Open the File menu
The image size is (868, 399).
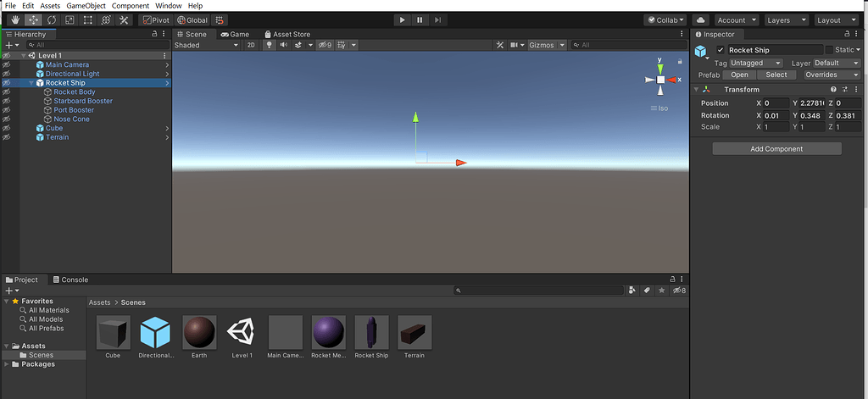pyautogui.click(x=10, y=6)
